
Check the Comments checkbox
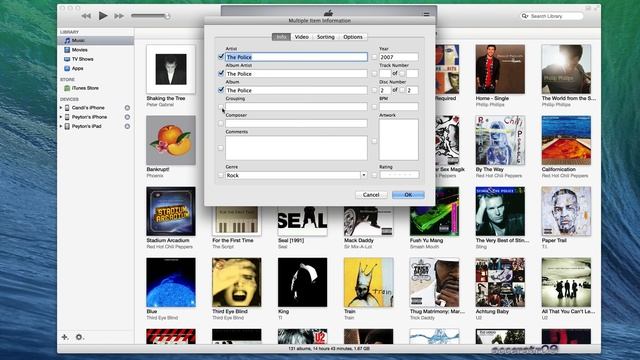tap(221, 148)
